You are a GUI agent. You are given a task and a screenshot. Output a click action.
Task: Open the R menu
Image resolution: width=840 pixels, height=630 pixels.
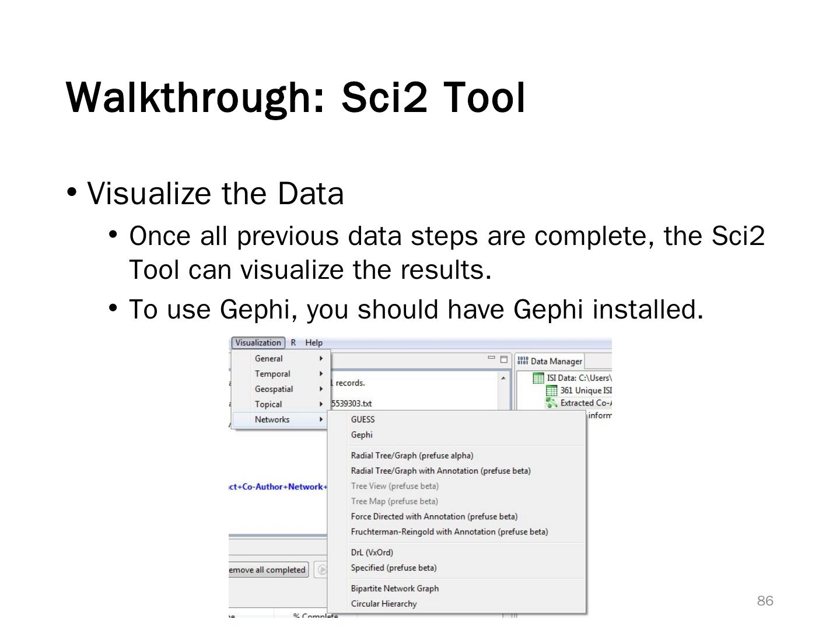293,343
